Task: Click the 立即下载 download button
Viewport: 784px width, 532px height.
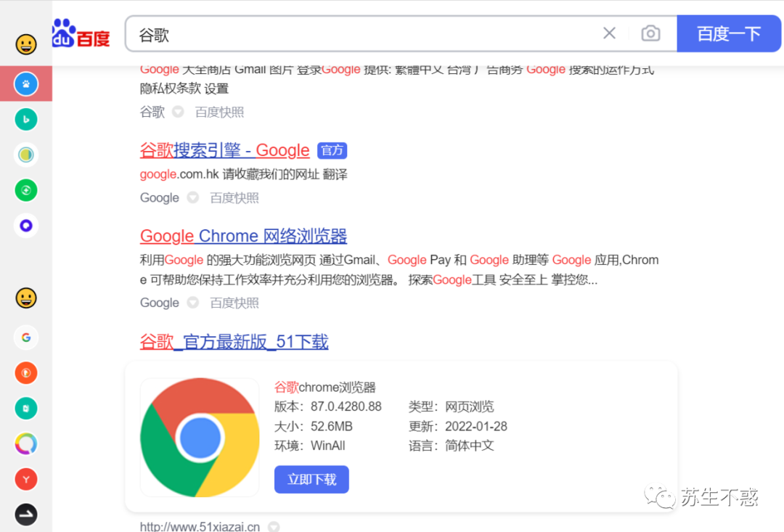Action: tap(311, 480)
